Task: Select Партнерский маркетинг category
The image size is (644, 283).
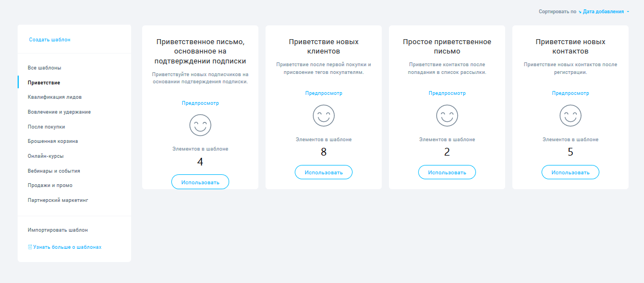Action: (x=58, y=200)
